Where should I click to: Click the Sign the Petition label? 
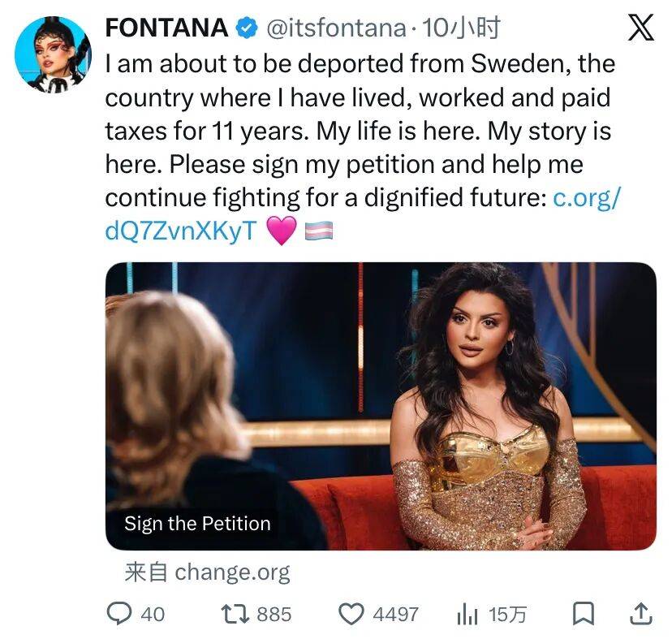tap(197, 524)
